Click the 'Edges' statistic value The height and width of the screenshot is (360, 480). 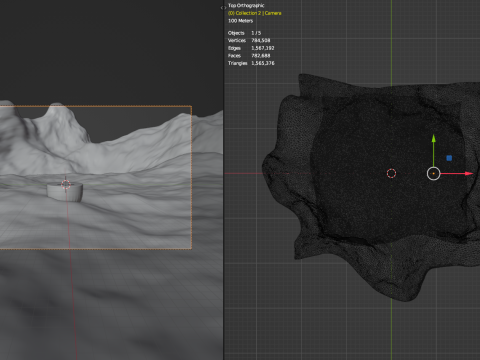tap(263, 48)
